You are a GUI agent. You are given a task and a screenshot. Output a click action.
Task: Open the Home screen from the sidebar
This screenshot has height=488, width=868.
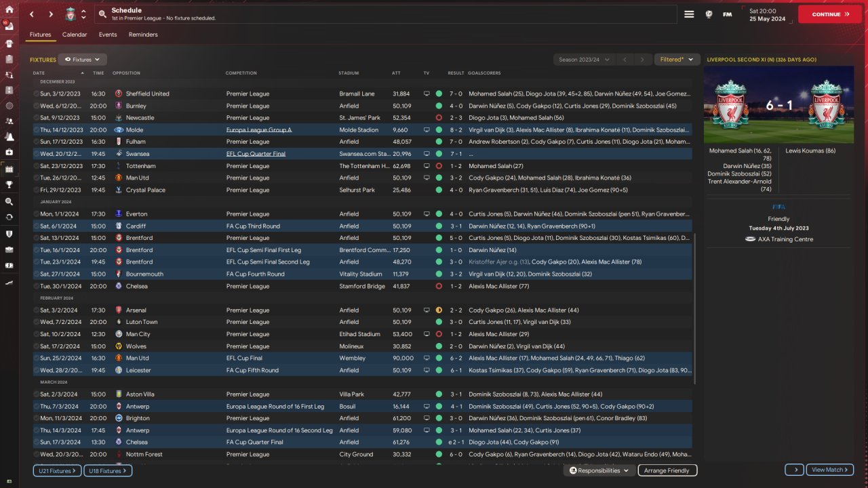pos(9,9)
